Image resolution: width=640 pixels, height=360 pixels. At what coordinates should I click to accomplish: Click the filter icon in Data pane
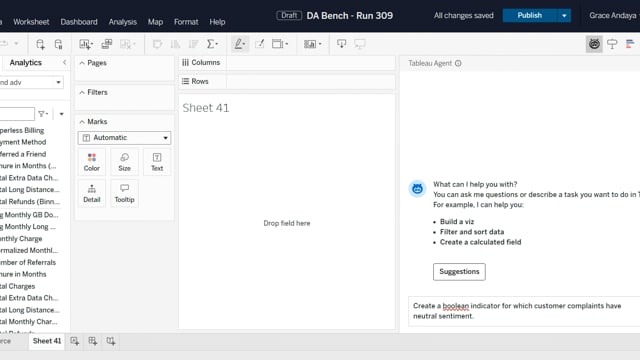click(43, 114)
